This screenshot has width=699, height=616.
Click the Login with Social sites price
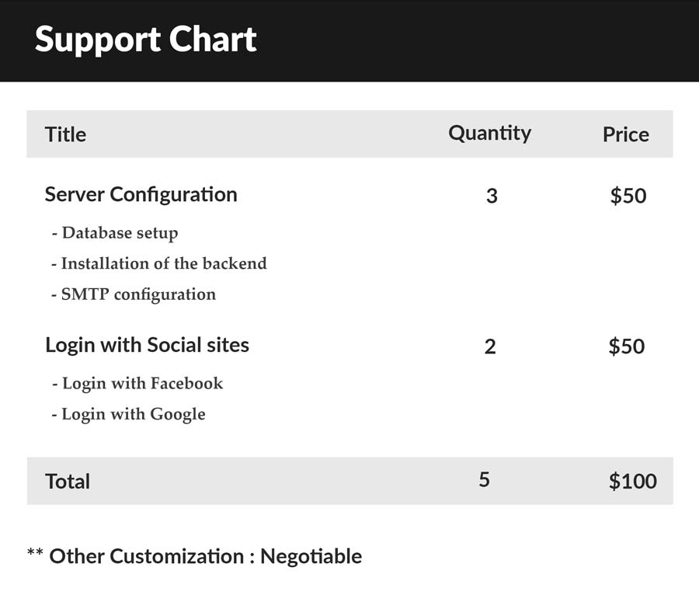[x=626, y=346]
